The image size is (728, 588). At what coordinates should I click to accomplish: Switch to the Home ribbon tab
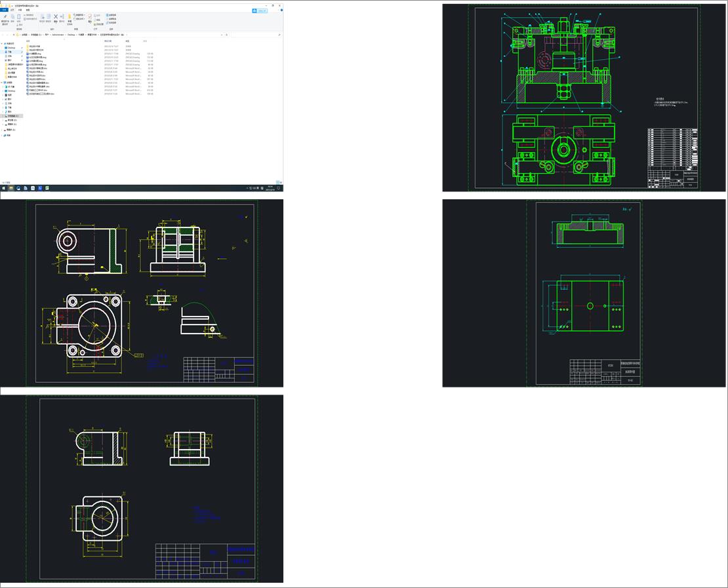(12, 10)
